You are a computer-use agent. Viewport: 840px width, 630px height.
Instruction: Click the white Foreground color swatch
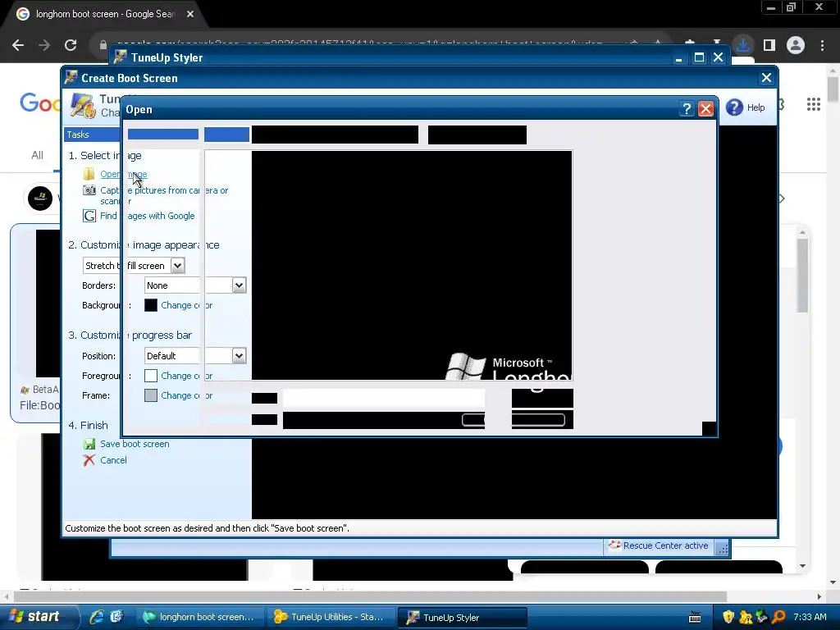tap(151, 376)
